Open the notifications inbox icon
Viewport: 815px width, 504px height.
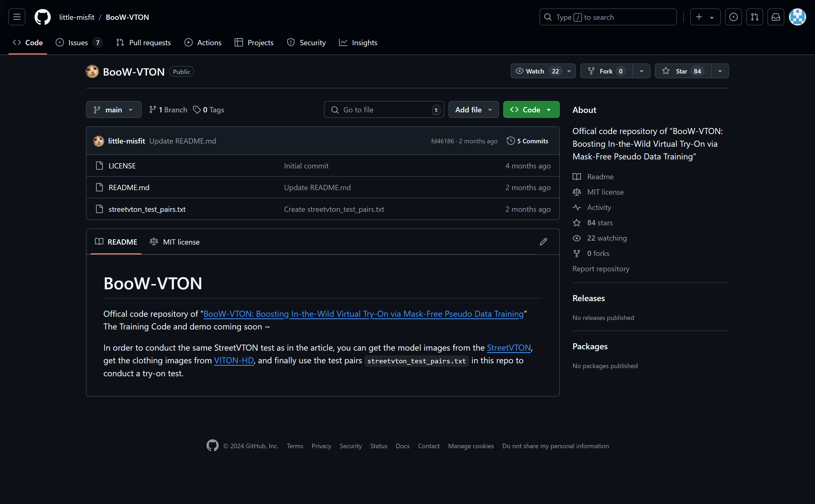(776, 17)
